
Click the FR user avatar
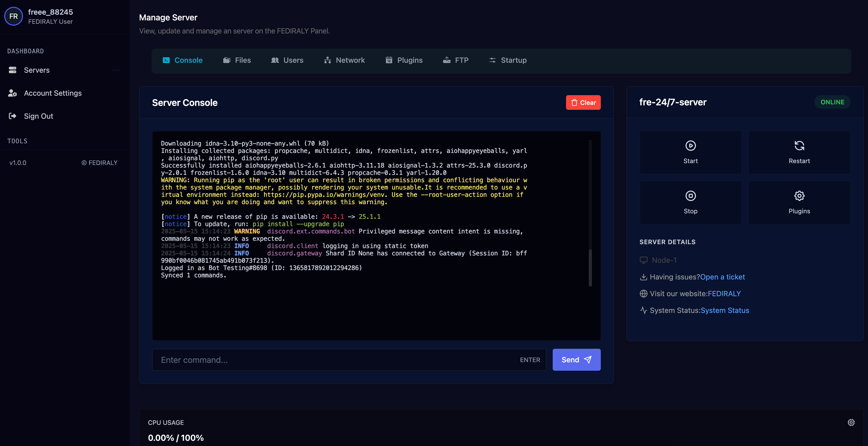[14, 16]
